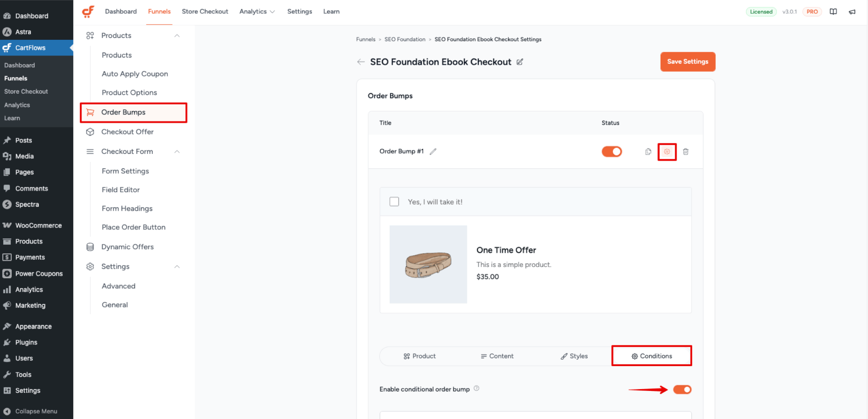The width and height of the screenshot is (868, 419).
Task: Open Store Checkout in top navigation
Action: click(x=205, y=11)
